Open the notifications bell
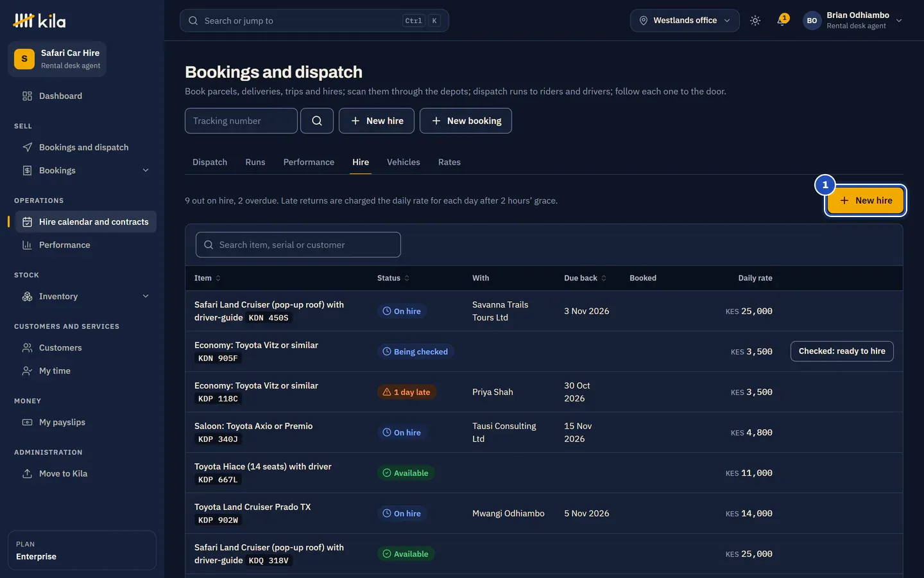 click(782, 21)
